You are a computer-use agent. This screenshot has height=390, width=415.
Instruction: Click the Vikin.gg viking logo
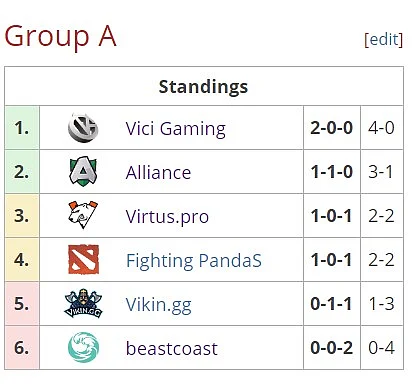point(83,303)
